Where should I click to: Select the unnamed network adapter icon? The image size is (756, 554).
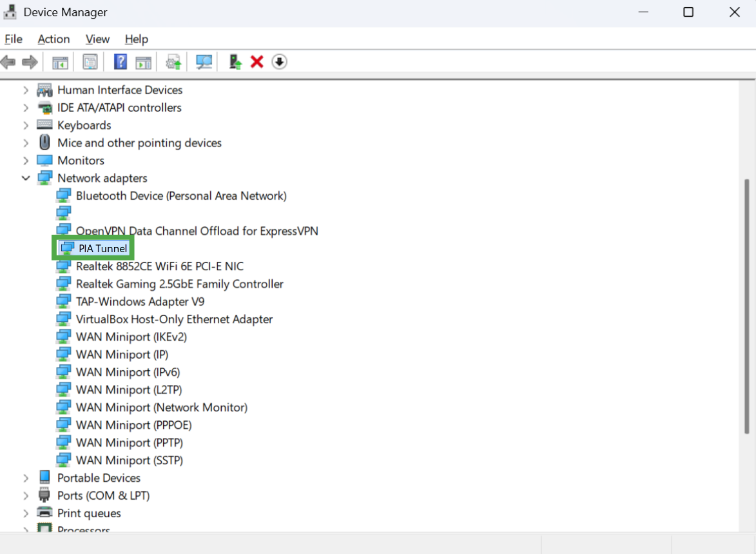(64, 213)
